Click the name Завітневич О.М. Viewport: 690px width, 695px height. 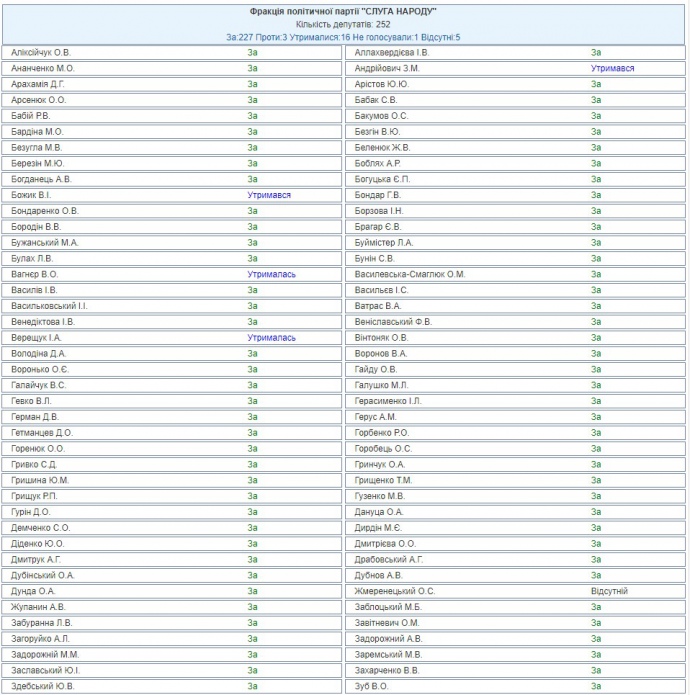pos(387,623)
